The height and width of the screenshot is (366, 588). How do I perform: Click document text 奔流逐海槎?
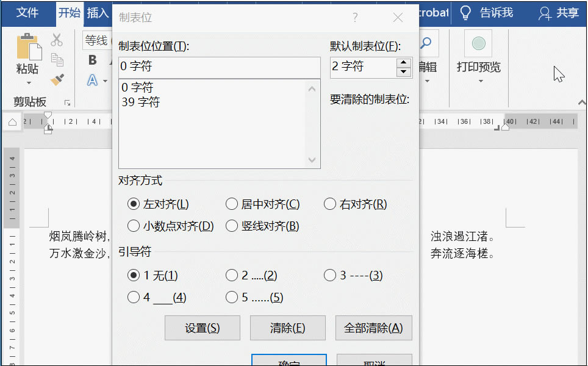[x=459, y=254]
